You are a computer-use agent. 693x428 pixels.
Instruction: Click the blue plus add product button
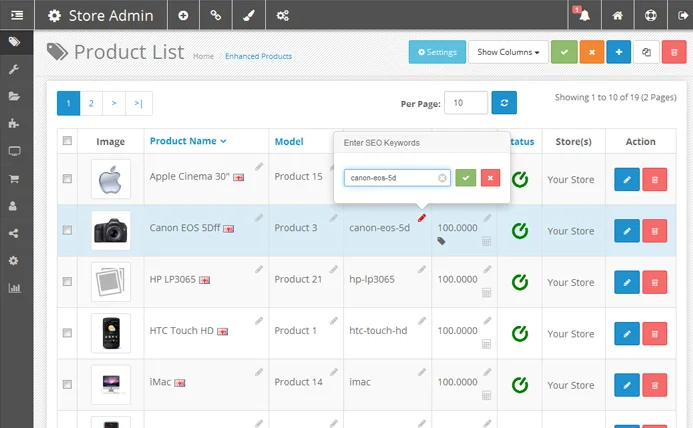619,52
